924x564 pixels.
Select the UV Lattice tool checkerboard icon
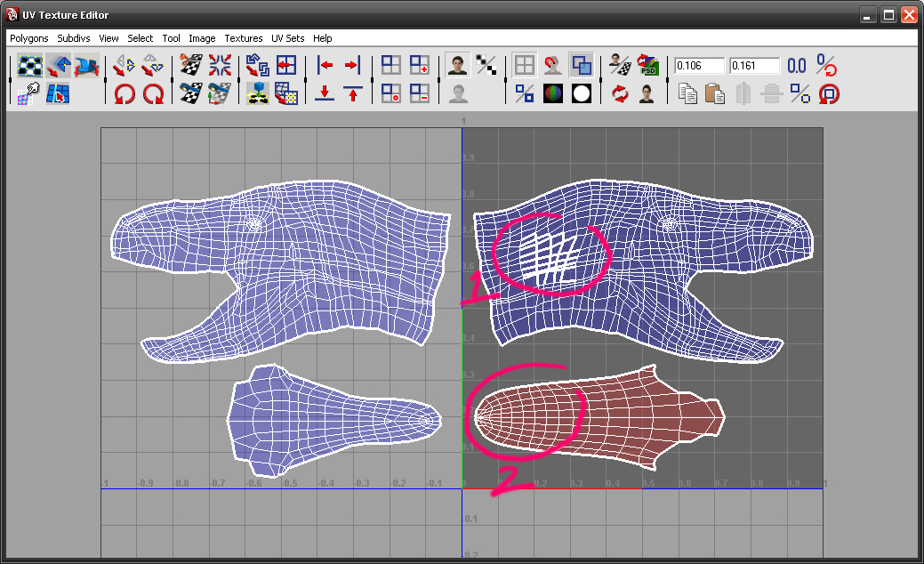tap(31, 65)
